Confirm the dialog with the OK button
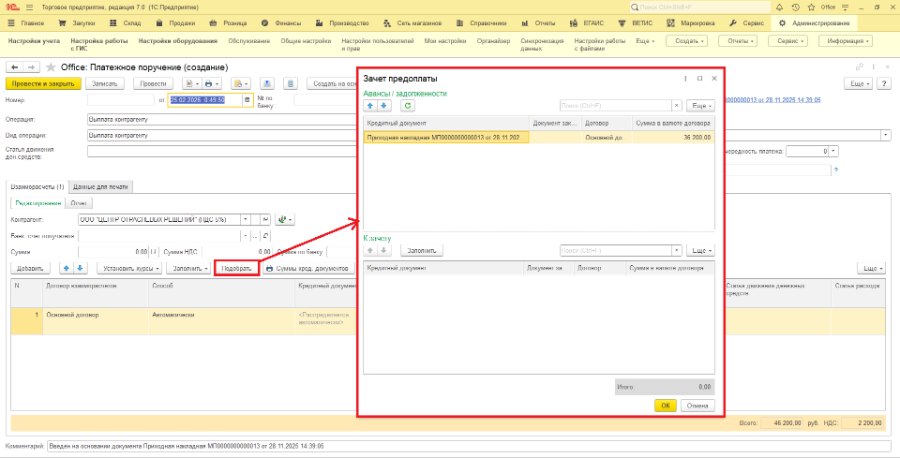Viewport: 900px width, 458px height. tap(665, 405)
